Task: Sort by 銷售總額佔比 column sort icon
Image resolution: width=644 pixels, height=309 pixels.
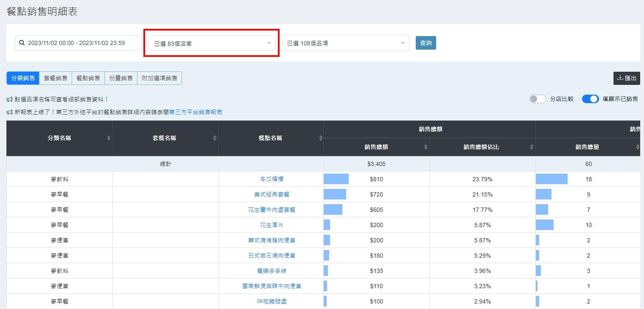Action: pos(532,147)
